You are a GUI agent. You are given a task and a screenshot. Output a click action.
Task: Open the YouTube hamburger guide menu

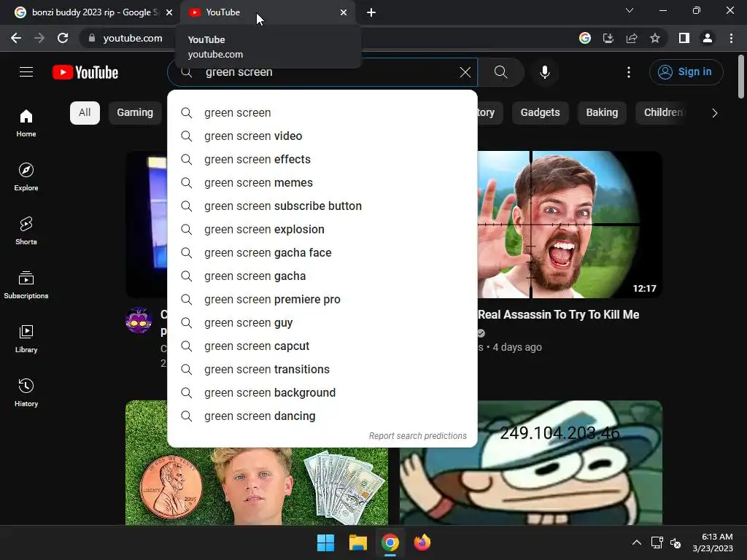coord(26,72)
